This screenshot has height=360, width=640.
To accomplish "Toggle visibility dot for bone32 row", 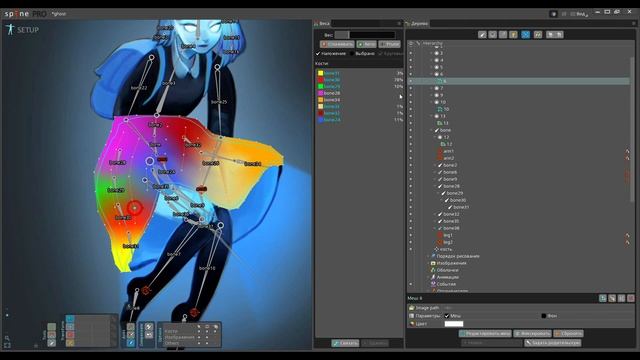I will coord(411,214).
